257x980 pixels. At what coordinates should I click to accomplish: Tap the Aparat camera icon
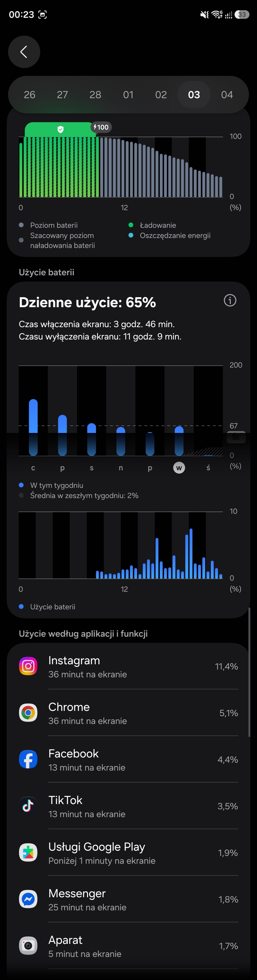tap(28, 946)
